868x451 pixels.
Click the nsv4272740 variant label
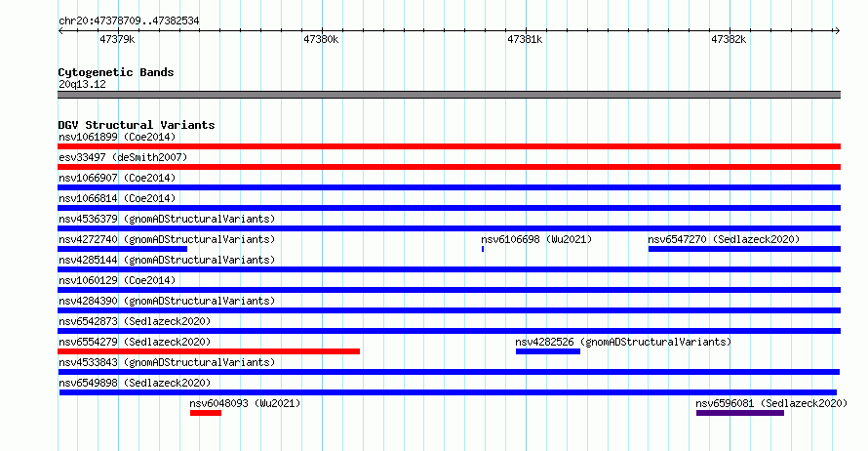click(167, 239)
